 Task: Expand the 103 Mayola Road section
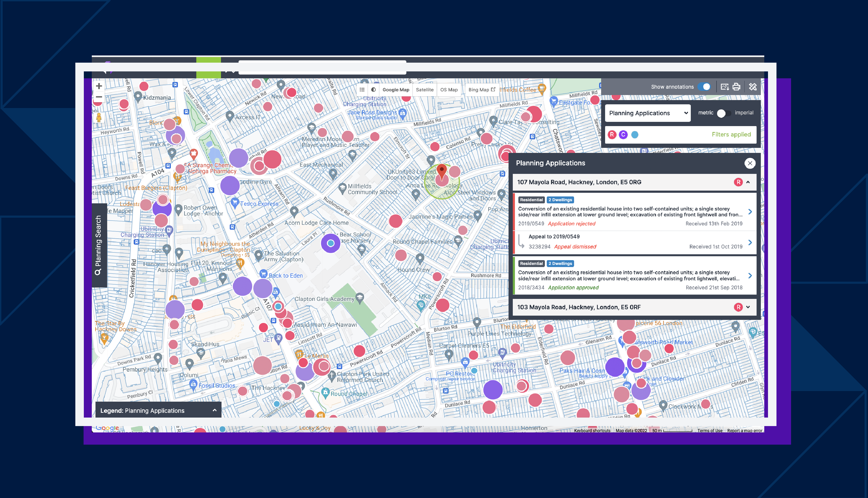point(748,307)
